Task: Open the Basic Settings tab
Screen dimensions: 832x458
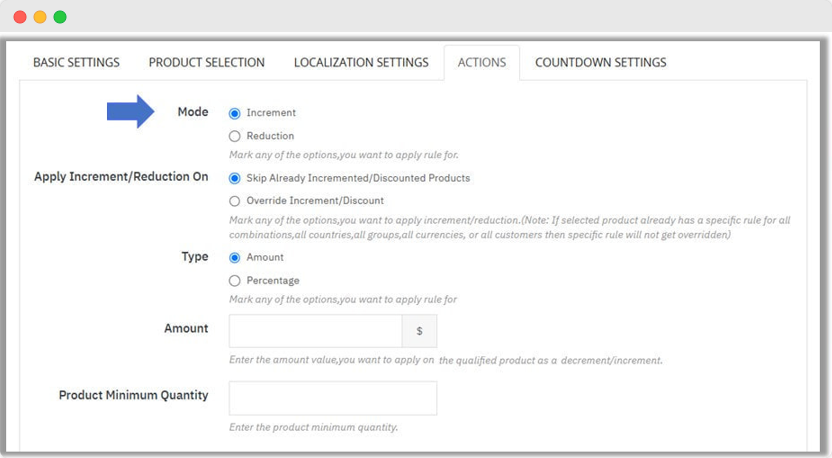Action: click(x=76, y=63)
